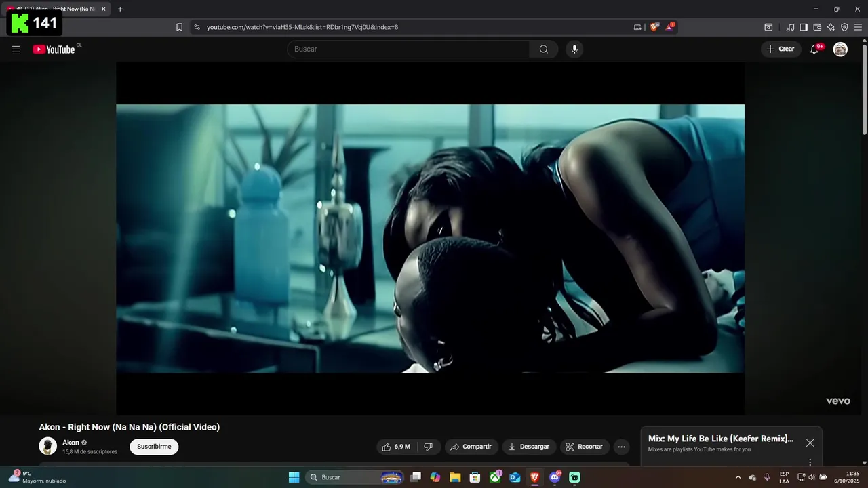
Task: Open Microsoft Store from taskbar
Action: point(475,477)
